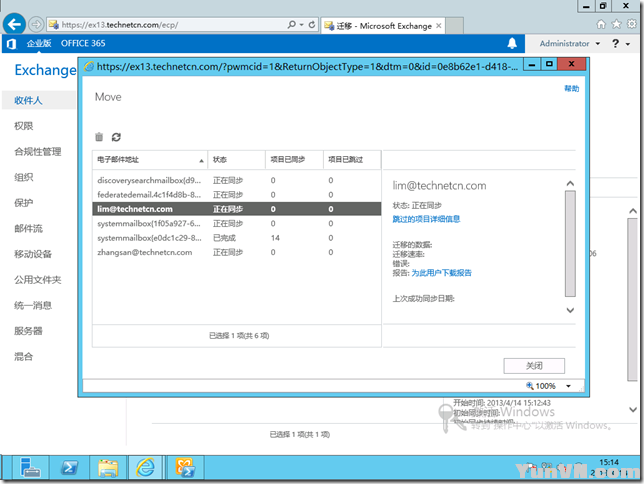
Task: Open the favorites star icon
Action: tap(616, 24)
